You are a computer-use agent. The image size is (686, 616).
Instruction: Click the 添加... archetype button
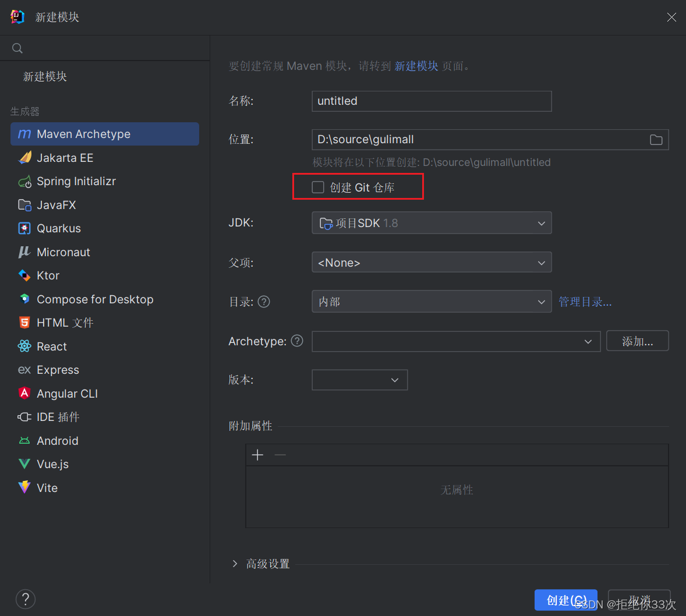tap(638, 341)
